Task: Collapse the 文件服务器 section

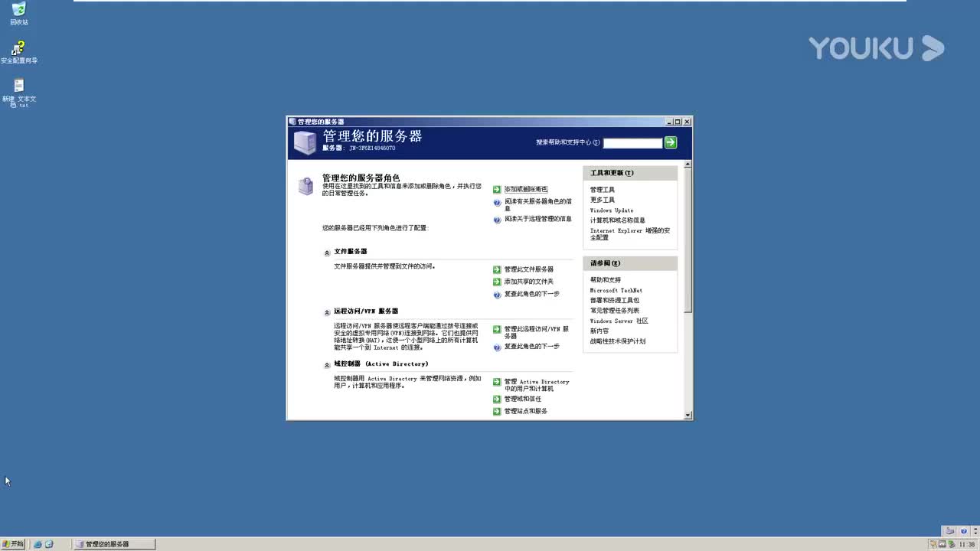Action: (x=326, y=252)
